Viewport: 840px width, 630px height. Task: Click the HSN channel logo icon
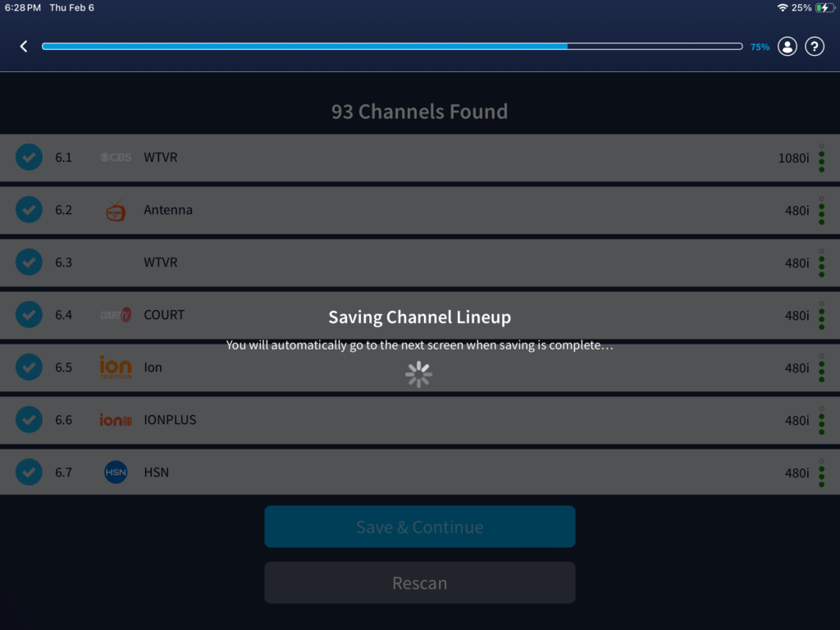[116, 472]
